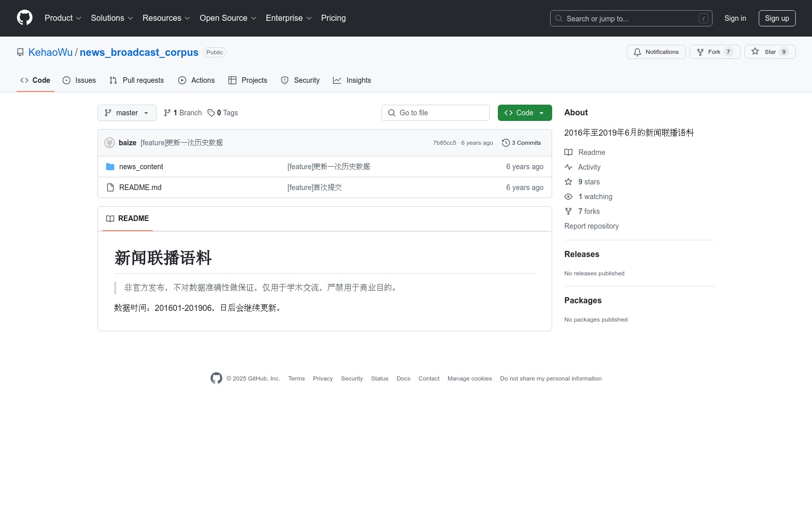The height and width of the screenshot is (508, 812).
Task: Expand the Open Source menu
Action: click(228, 18)
